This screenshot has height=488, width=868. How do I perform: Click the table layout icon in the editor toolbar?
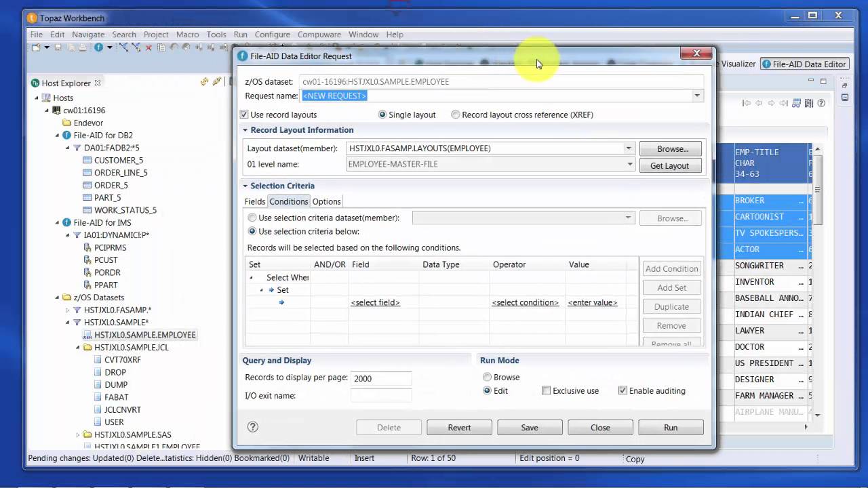[x=796, y=103]
